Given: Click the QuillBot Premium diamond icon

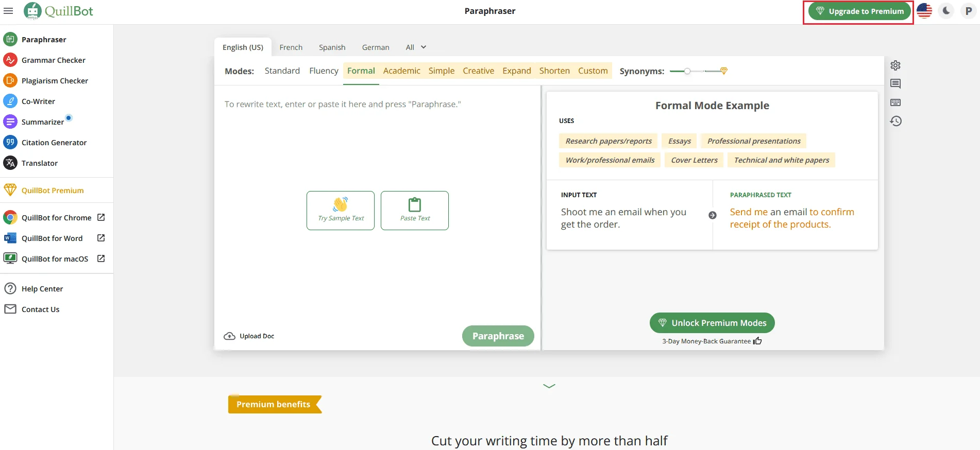Looking at the screenshot, I should pyautogui.click(x=10, y=190).
